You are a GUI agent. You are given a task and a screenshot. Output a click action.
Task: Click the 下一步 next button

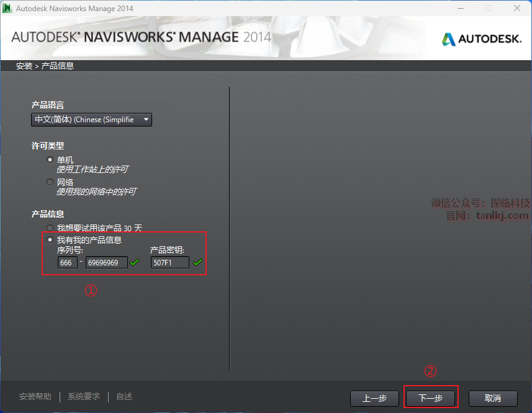tap(431, 398)
